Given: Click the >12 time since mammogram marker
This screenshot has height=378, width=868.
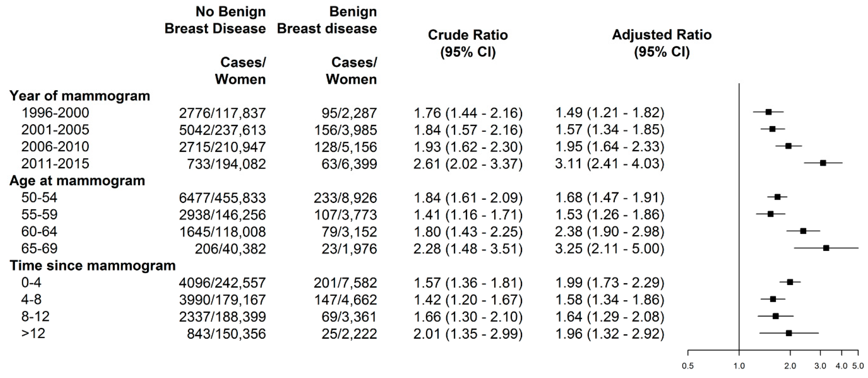Looking at the screenshot, I should pos(788,333).
